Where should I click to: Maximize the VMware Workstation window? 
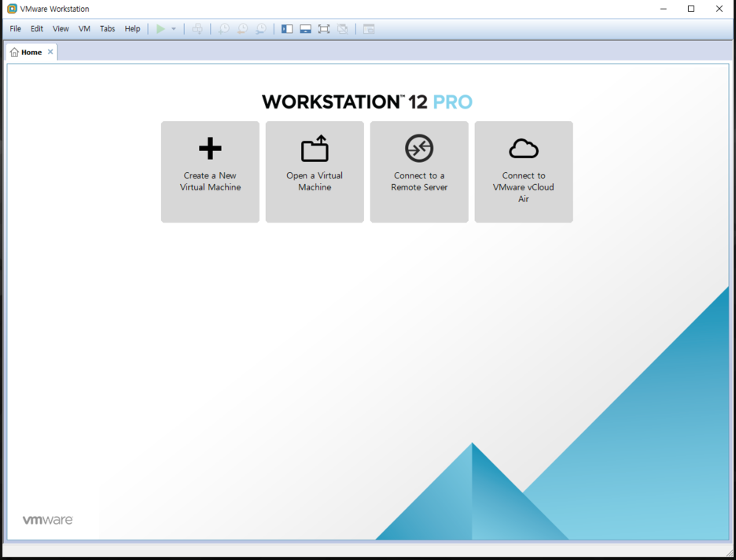(691, 9)
